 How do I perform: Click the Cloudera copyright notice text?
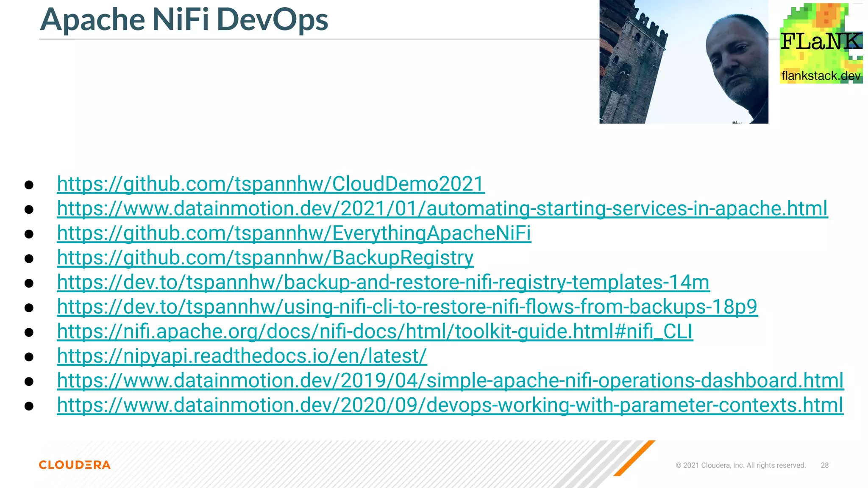(740, 465)
